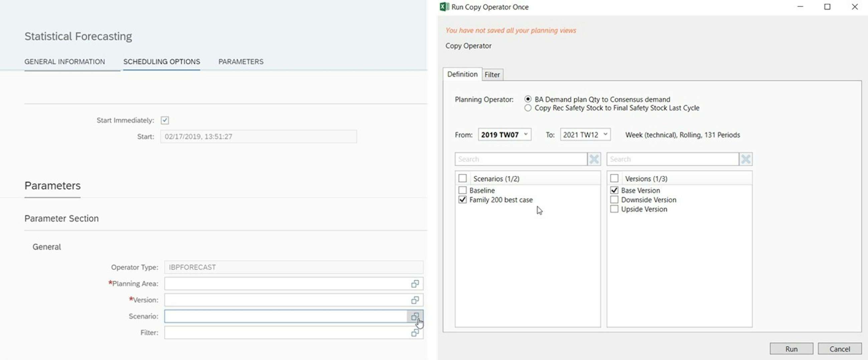The width and height of the screenshot is (868, 360).
Task: Click the Cancel button
Action: coord(840,349)
